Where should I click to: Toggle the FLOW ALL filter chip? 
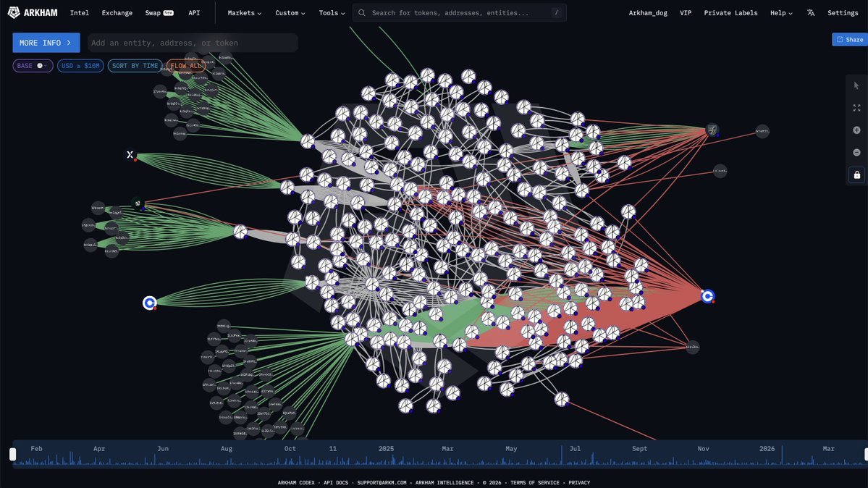tap(185, 66)
